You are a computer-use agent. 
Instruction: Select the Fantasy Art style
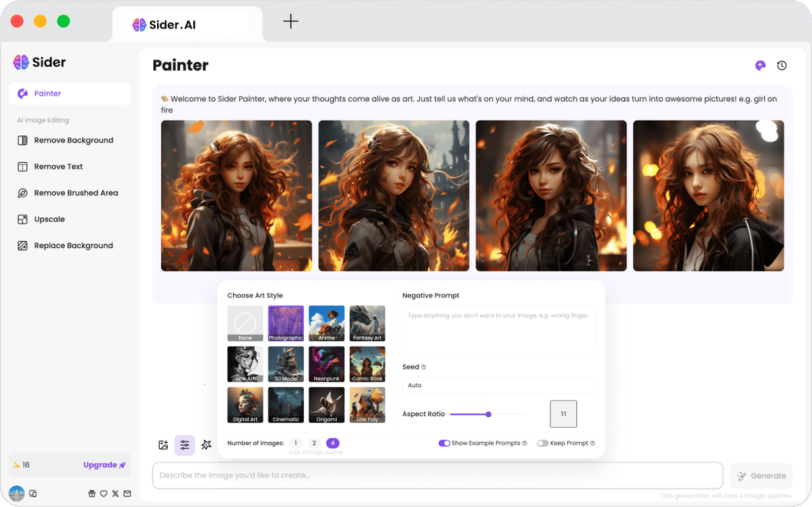(367, 323)
